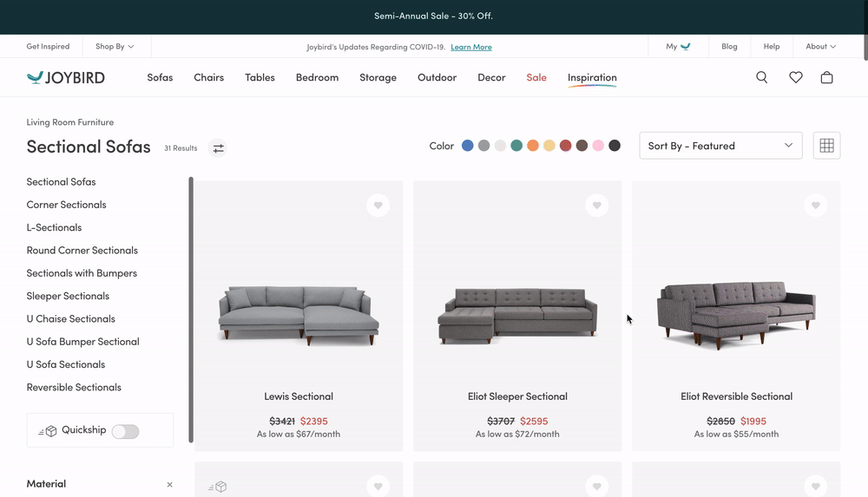Filter by yellow color swatch
The image size is (868, 497).
549,146
